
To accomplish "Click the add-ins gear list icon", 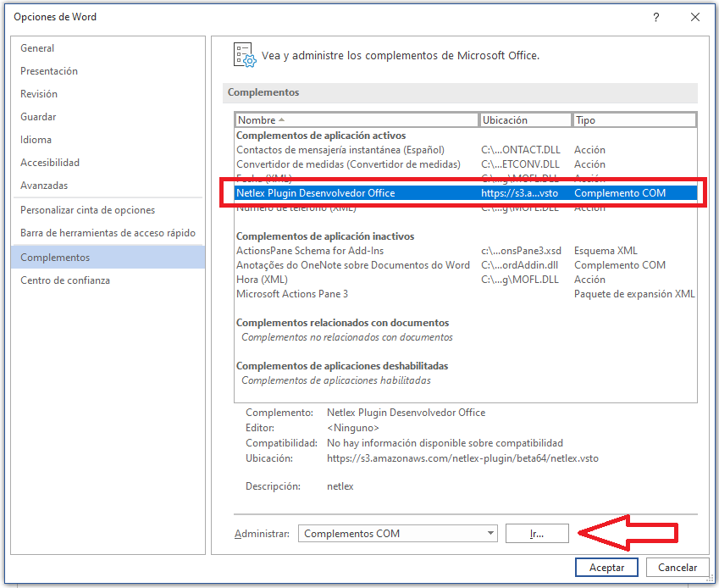I will click(x=245, y=56).
